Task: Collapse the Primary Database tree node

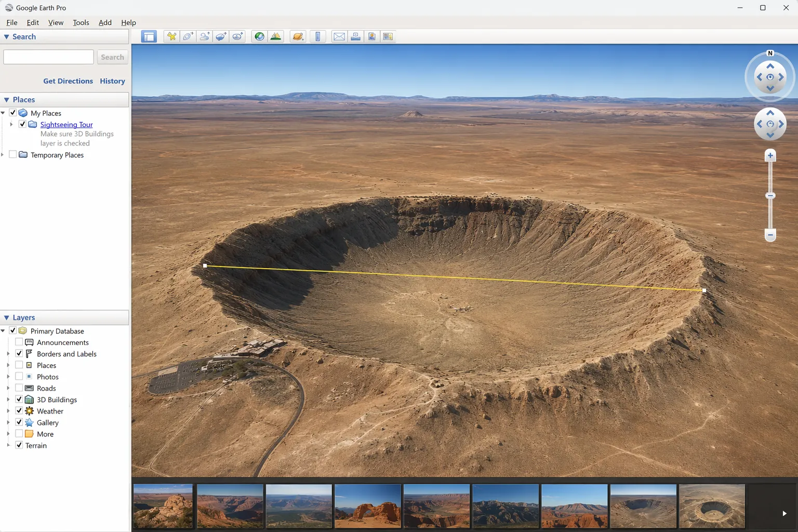Action: [x=3, y=331]
